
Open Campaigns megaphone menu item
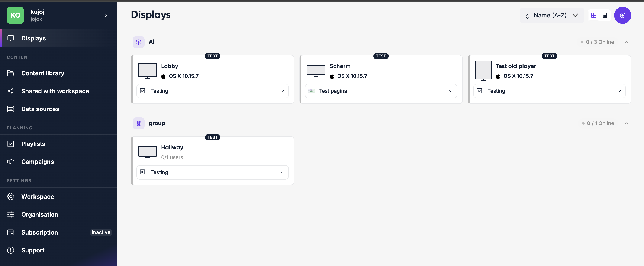38,162
